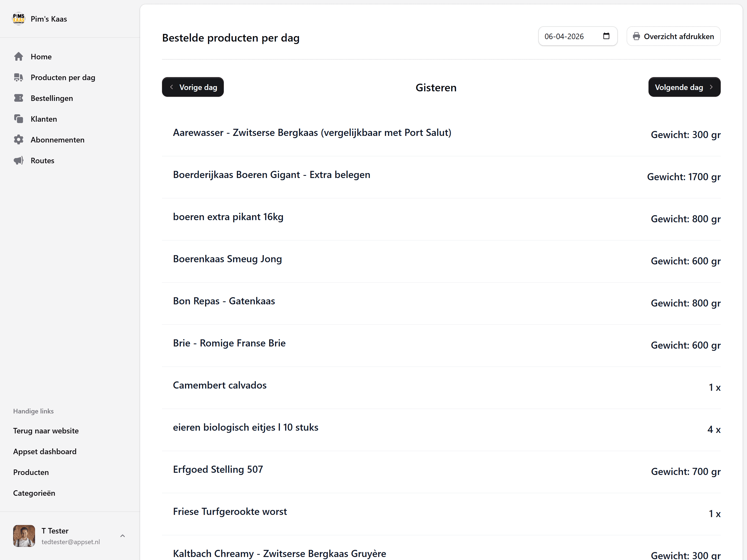Collapse the T Tester account section

[x=122, y=536]
